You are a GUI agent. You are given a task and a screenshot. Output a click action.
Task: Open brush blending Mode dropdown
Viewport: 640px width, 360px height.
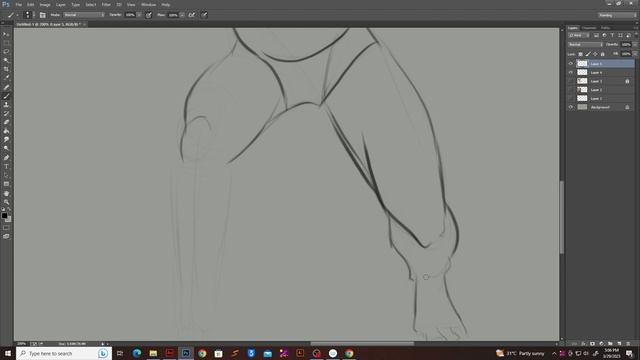84,15
